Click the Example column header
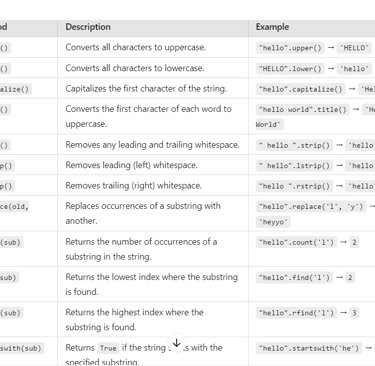 272,27
